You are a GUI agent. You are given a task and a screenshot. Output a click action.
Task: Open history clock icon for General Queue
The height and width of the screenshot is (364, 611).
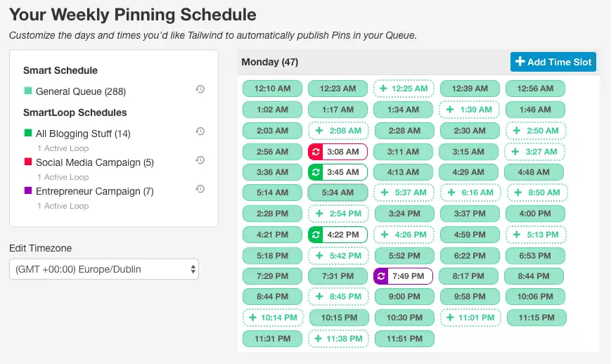point(200,89)
